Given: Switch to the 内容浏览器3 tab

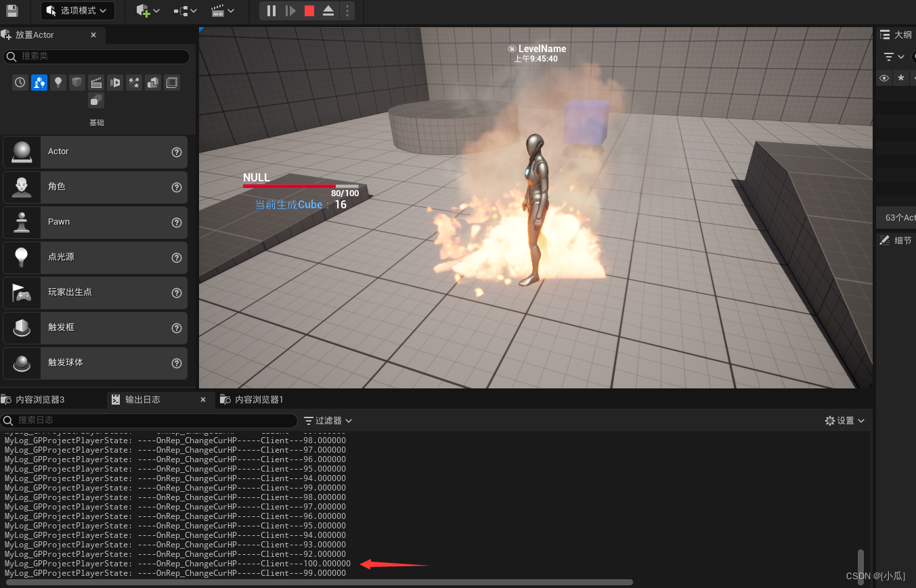Looking at the screenshot, I should (x=40, y=400).
